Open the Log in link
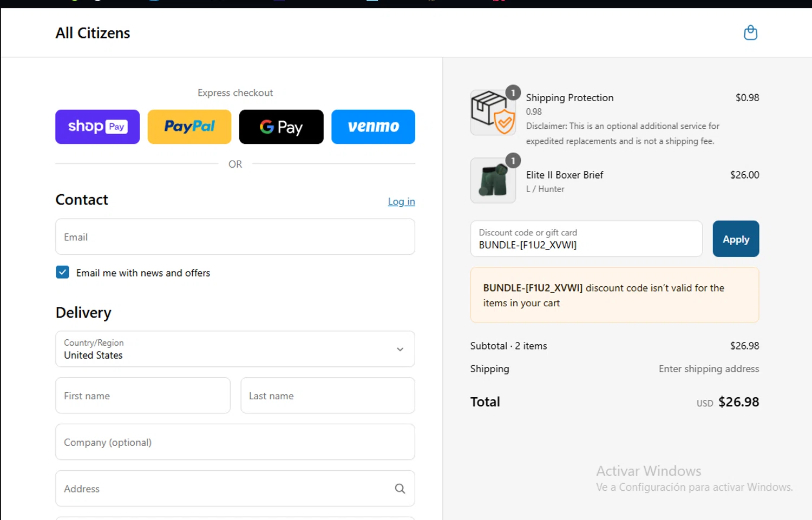Screen dimensions: 812x520 pos(401,201)
